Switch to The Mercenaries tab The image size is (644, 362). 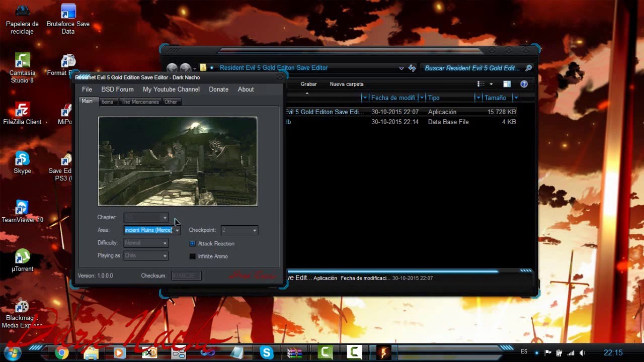140,102
